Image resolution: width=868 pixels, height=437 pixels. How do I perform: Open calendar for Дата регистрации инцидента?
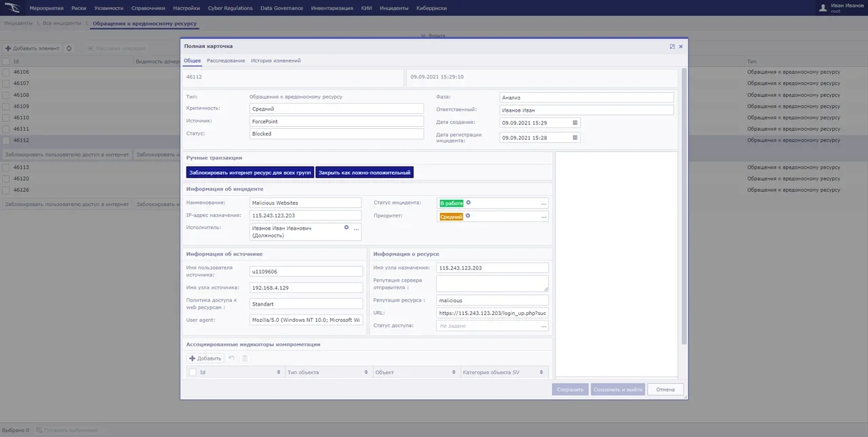click(x=575, y=138)
